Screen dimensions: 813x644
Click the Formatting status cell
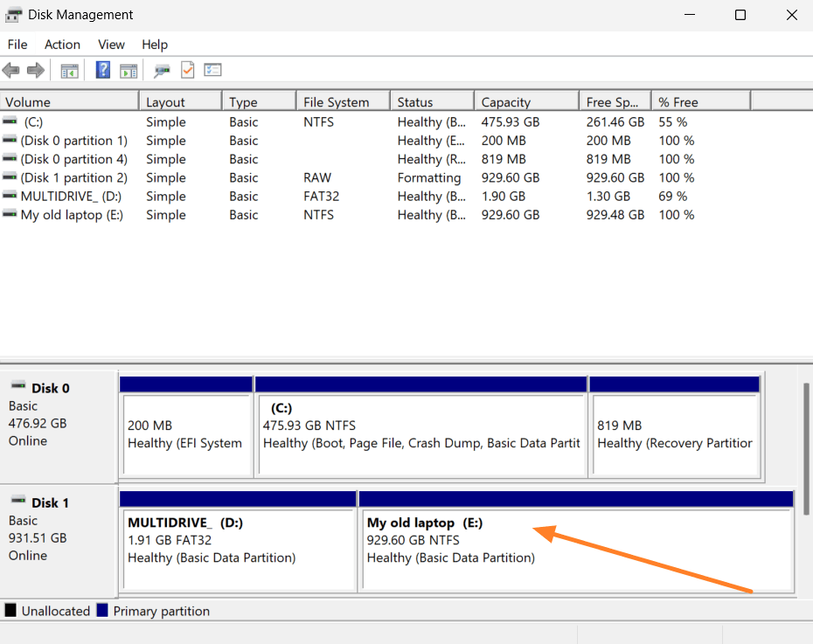(429, 177)
